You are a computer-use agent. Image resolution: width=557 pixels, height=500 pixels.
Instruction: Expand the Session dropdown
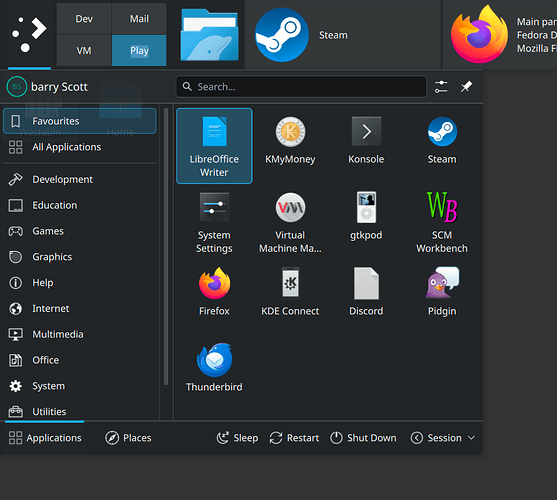443,438
